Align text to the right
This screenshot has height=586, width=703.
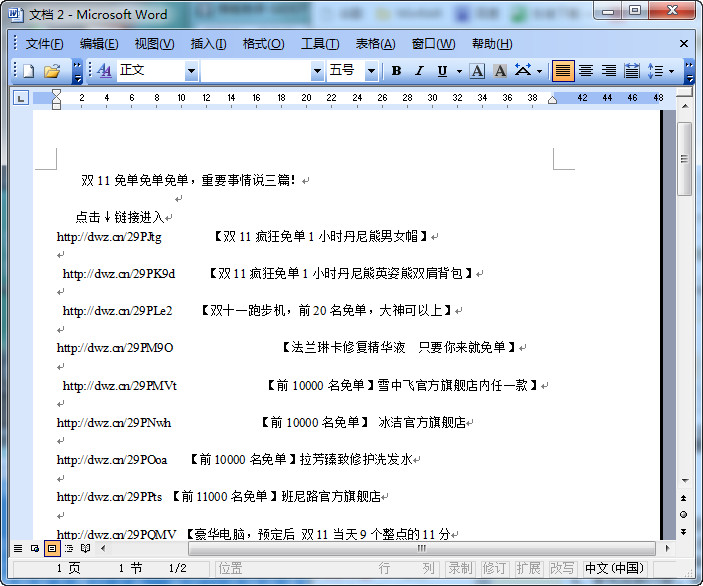point(609,71)
